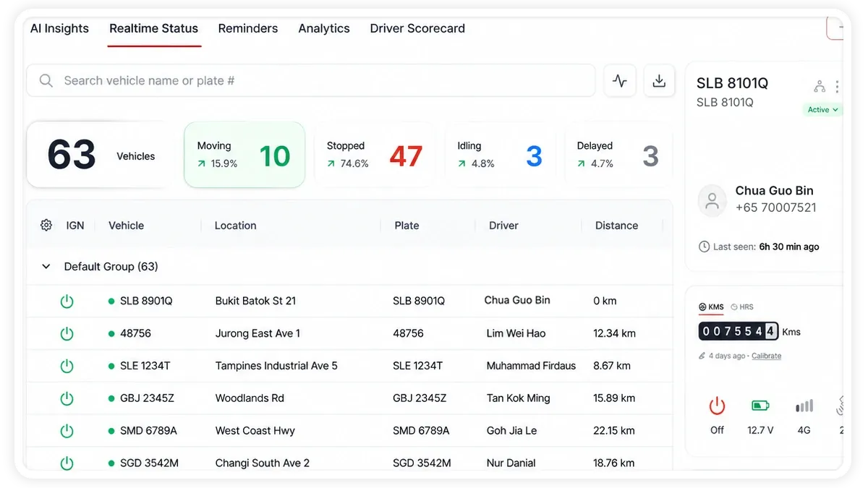868x488 pixels.
Task: Click location Jurong East Ave 1
Action: pos(258,333)
